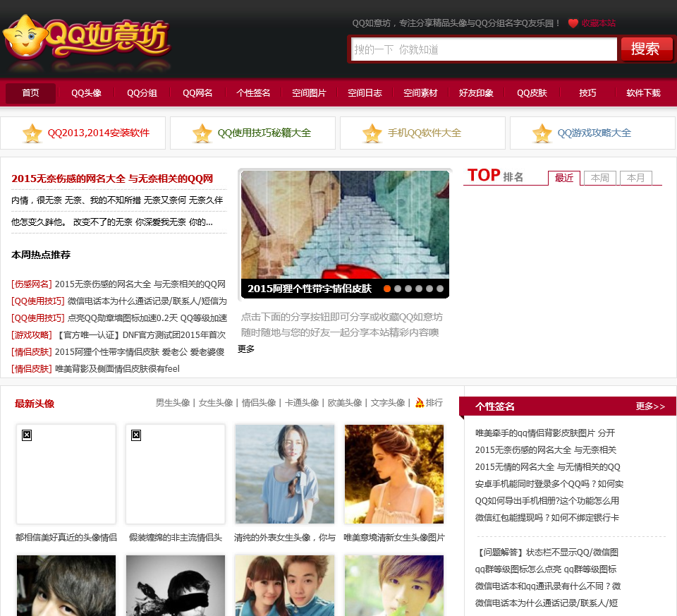Open QQ2013,2014安装软件 link
Image resolution: width=677 pixels, height=616 pixels.
pyautogui.click(x=99, y=133)
